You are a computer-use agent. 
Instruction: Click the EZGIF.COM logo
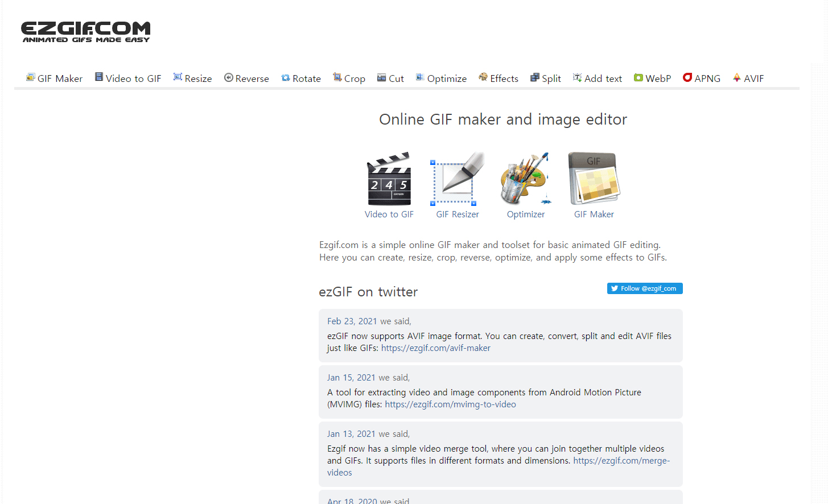(x=86, y=32)
